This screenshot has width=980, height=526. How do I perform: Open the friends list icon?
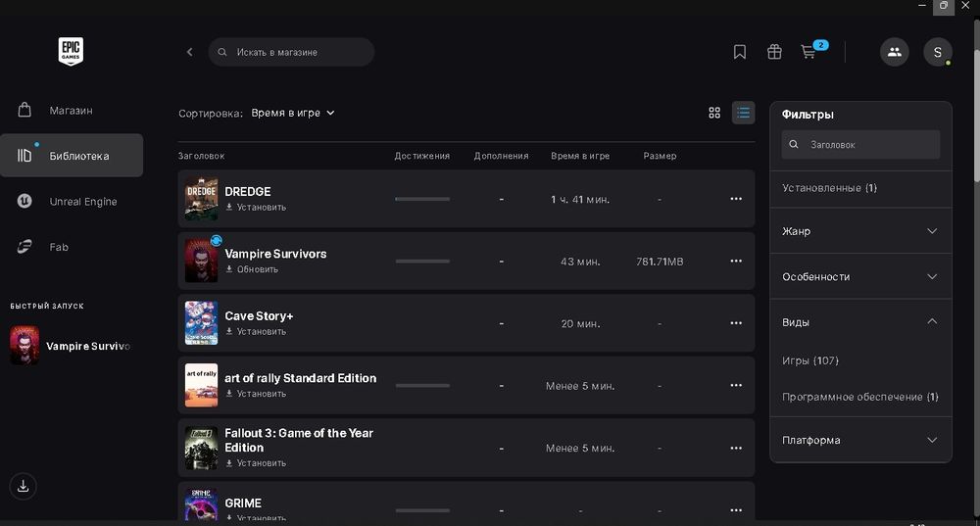click(x=894, y=52)
